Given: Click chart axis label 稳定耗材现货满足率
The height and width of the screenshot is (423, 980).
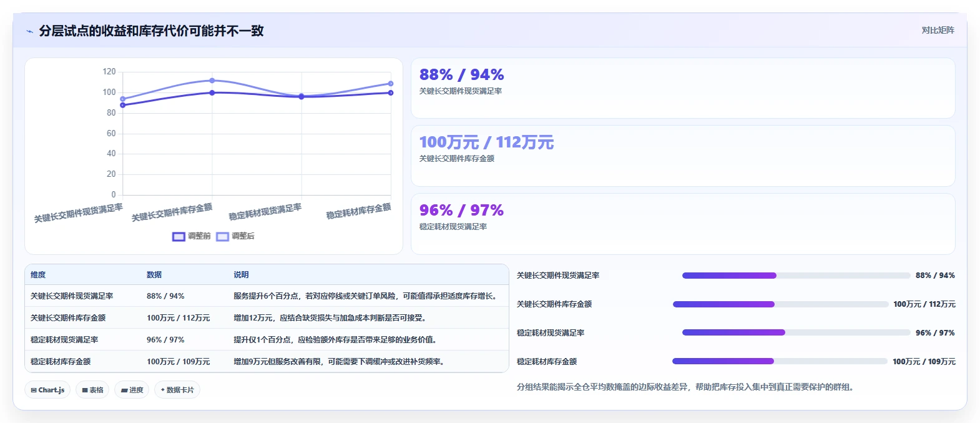Looking at the screenshot, I should point(265,212).
